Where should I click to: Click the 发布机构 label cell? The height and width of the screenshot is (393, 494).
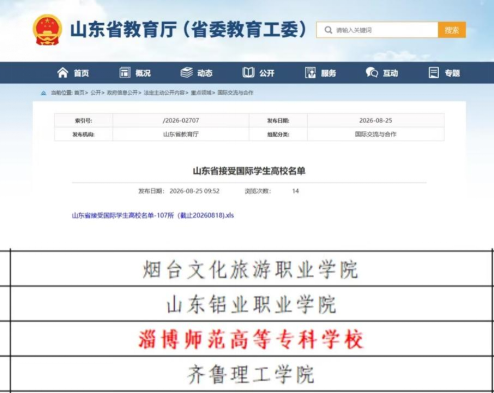(83, 134)
